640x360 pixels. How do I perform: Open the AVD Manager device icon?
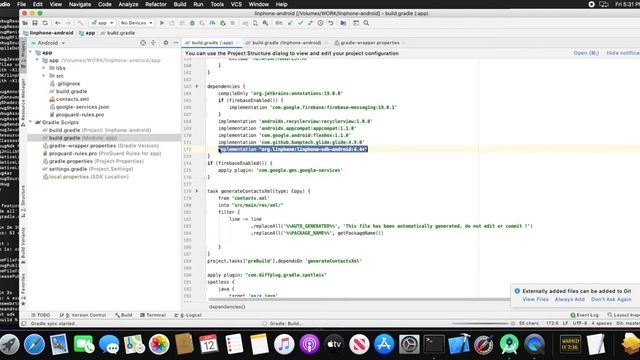point(255,23)
